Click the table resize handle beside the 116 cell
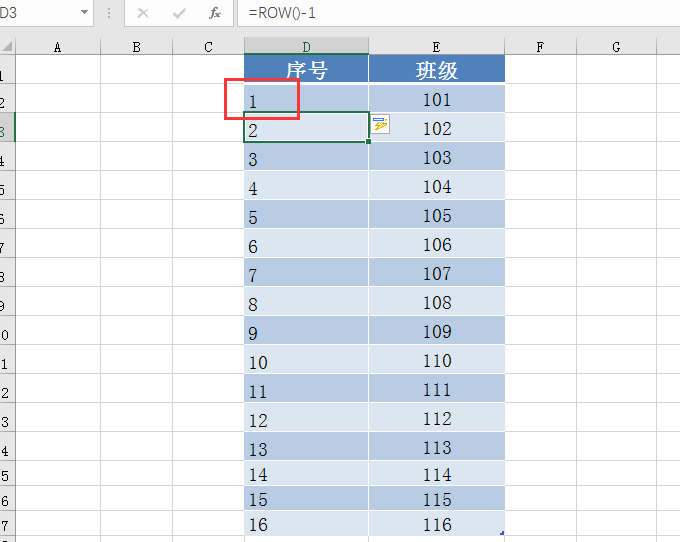The height and width of the screenshot is (542, 680). (x=502, y=533)
